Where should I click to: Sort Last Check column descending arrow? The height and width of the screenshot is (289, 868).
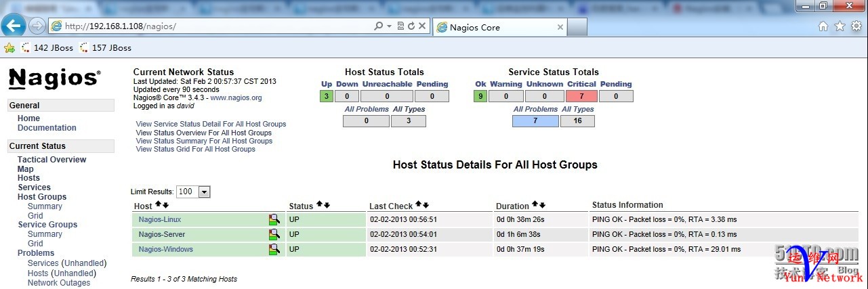point(426,204)
